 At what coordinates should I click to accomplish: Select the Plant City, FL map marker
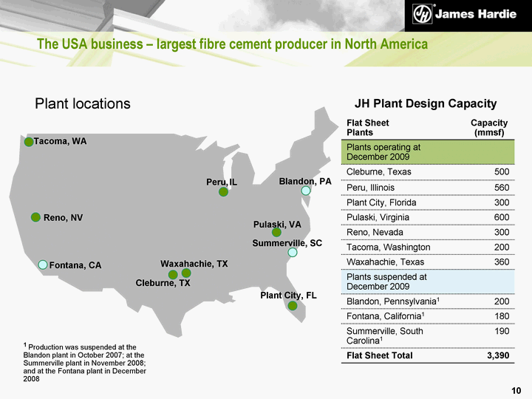click(x=293, y=306)
